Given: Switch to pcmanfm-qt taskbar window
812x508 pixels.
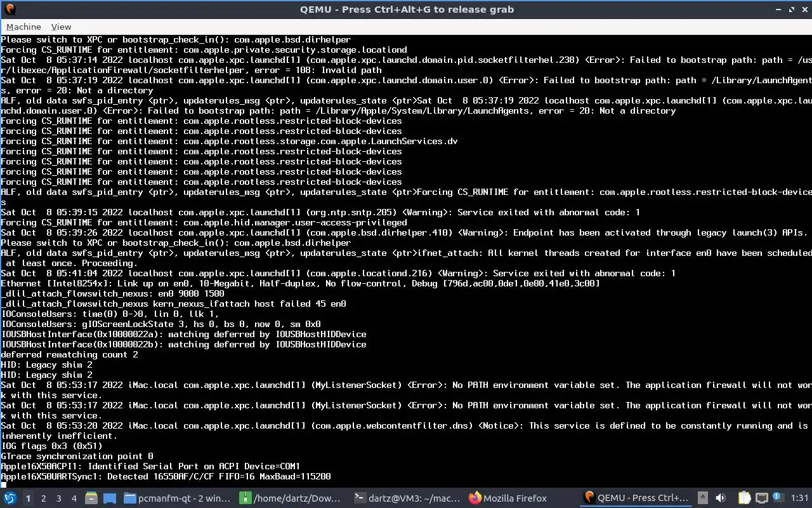Looking at the screenshot, I should coord(178,498).
